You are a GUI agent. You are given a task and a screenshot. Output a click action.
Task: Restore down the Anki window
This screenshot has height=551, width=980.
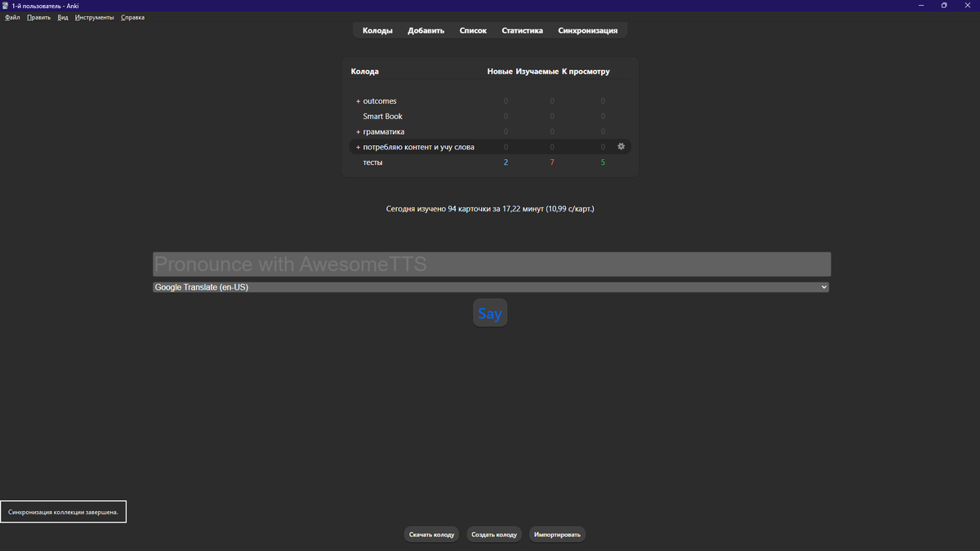coord(944,6)
